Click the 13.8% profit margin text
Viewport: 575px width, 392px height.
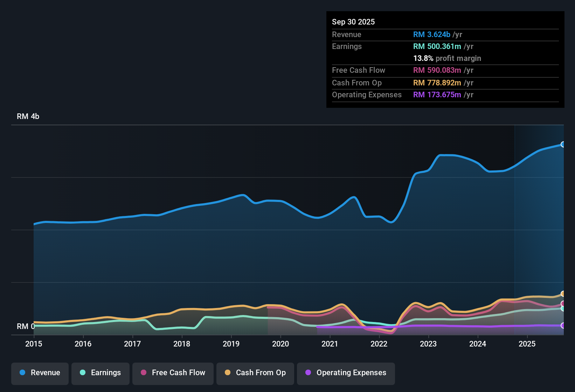coord(447,58)
